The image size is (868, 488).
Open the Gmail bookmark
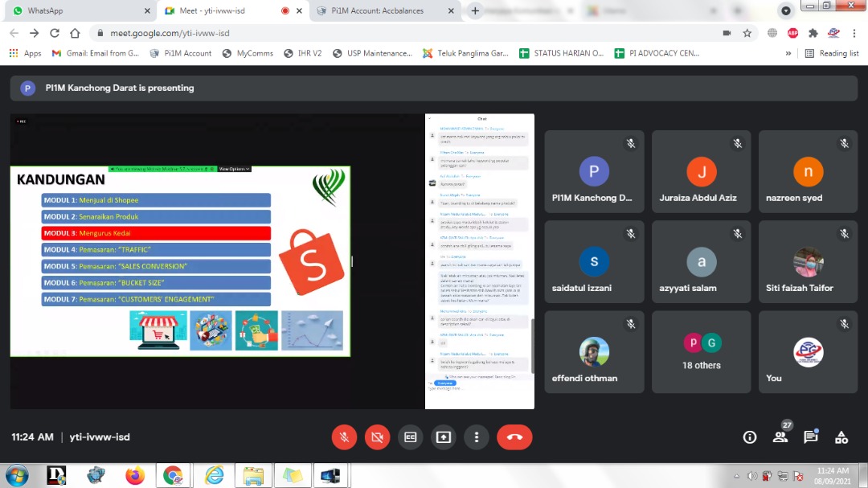point(95,53)
